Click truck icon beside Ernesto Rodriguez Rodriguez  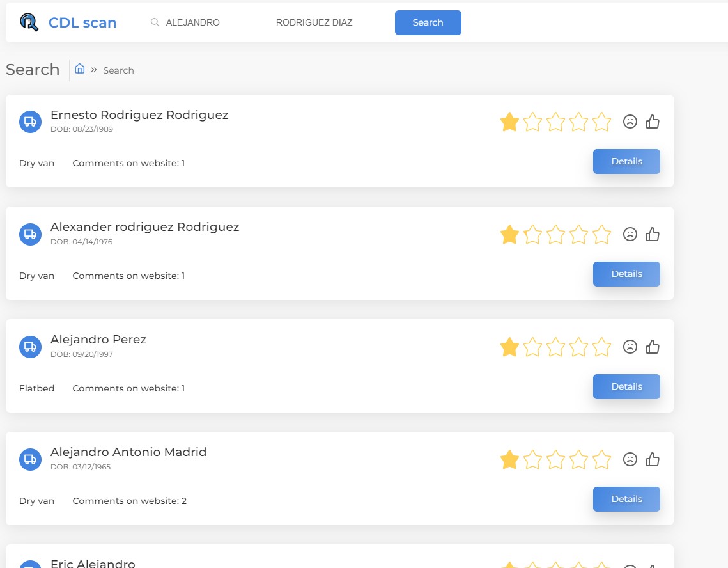[x=30, y=122]
